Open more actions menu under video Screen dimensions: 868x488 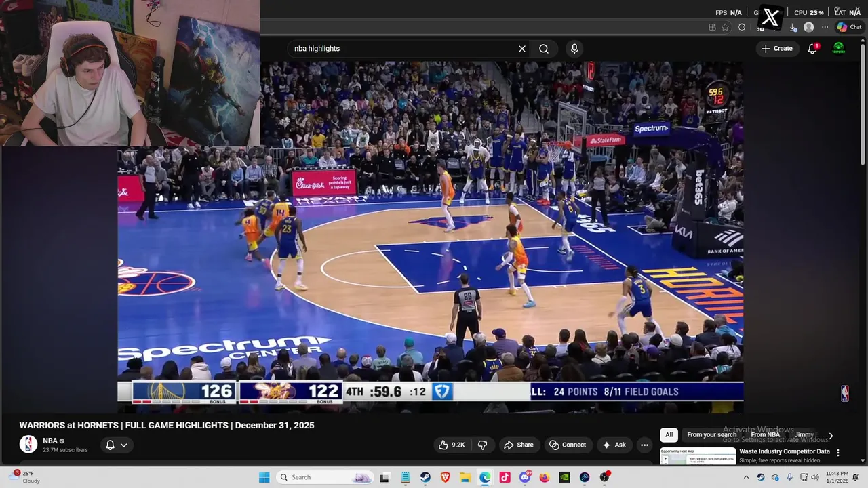tap(645, 445)
